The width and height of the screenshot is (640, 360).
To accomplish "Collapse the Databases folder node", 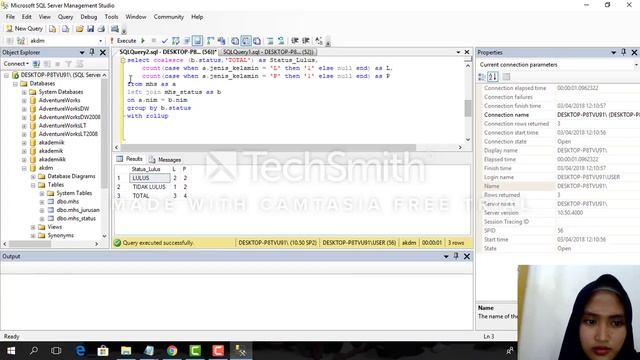I will (x=15, y=84).
